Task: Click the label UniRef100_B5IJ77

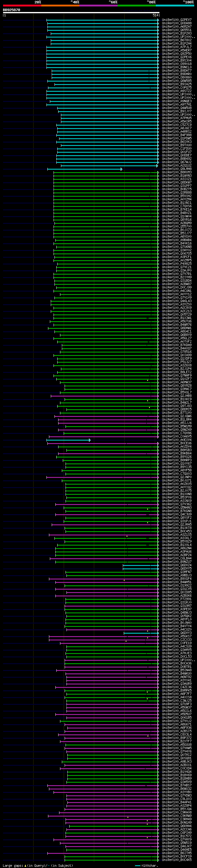Action: (177, 233)
